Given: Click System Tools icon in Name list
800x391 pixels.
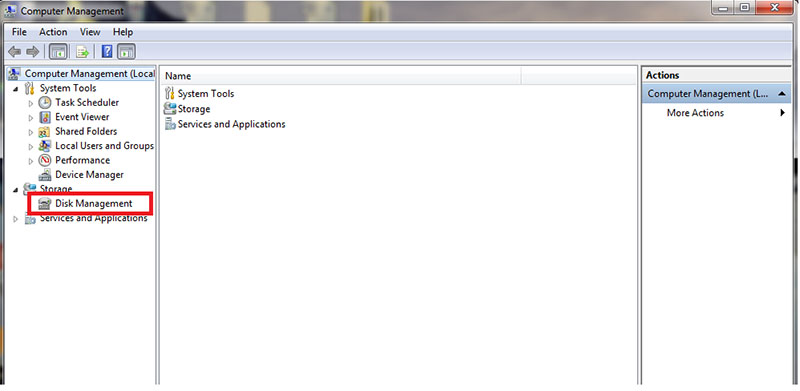Looking at the screenshot, I should 170,93.
